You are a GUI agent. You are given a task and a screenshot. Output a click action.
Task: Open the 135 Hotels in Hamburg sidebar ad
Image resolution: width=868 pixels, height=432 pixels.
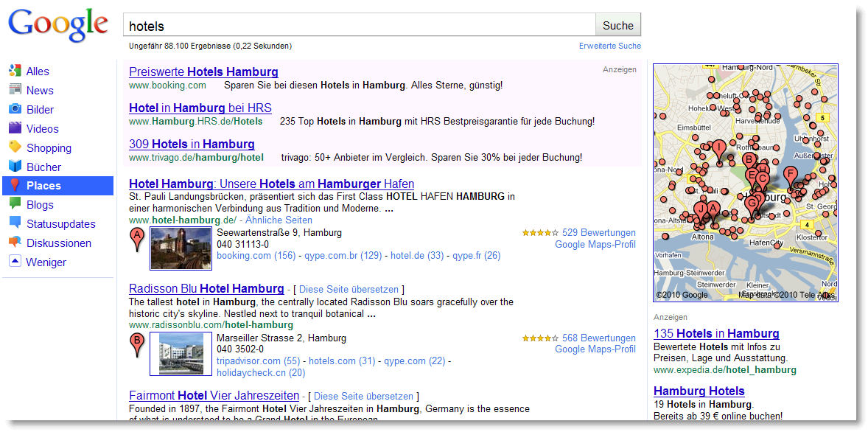[716, 333]
